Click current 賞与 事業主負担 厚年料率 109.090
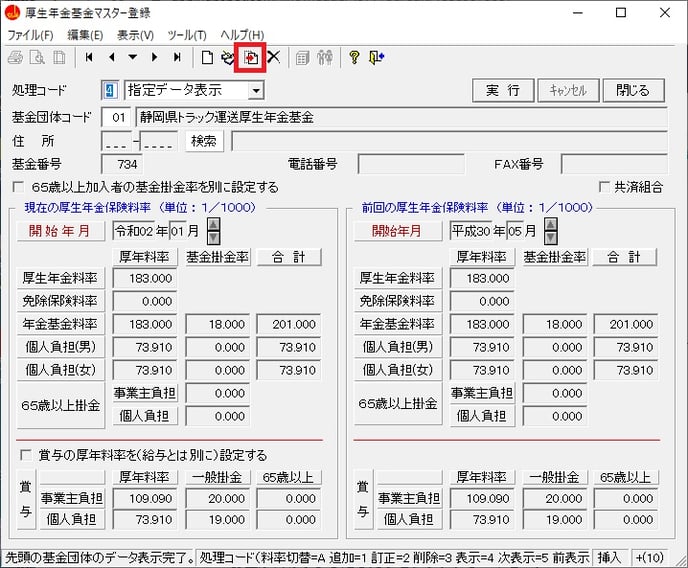This screenshot has height=568, width=688. pos(145,499)
